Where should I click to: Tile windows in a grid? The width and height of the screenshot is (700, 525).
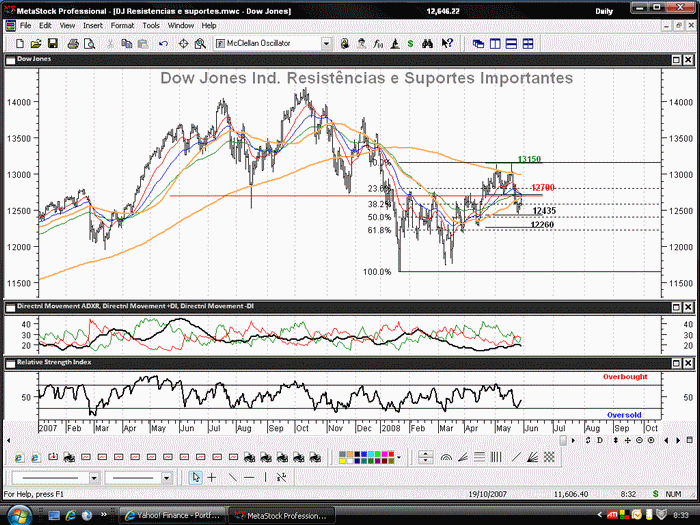528,44
